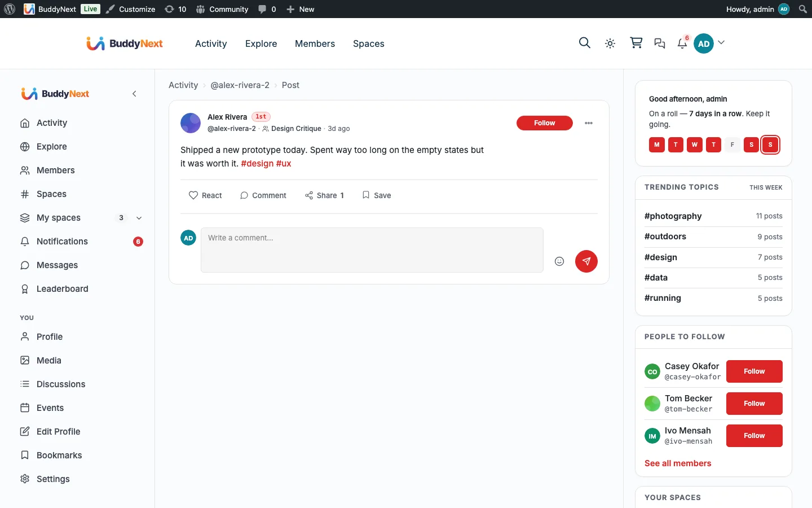The width and height of the screenshot is (812, 508).
Task: Click the Comment button on post
Action: point(263,195)
